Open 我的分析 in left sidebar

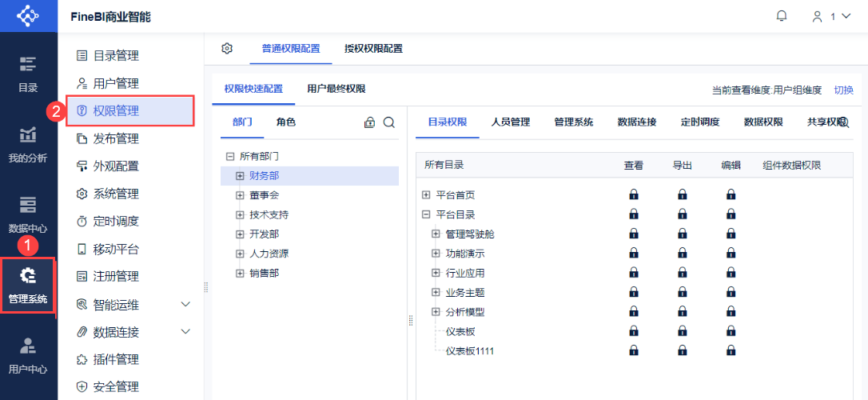tap(28, 144)
